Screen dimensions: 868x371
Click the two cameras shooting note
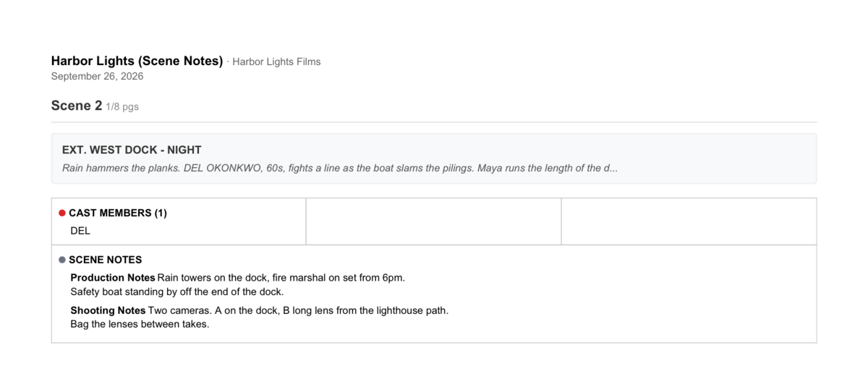[x=299, y=310]
